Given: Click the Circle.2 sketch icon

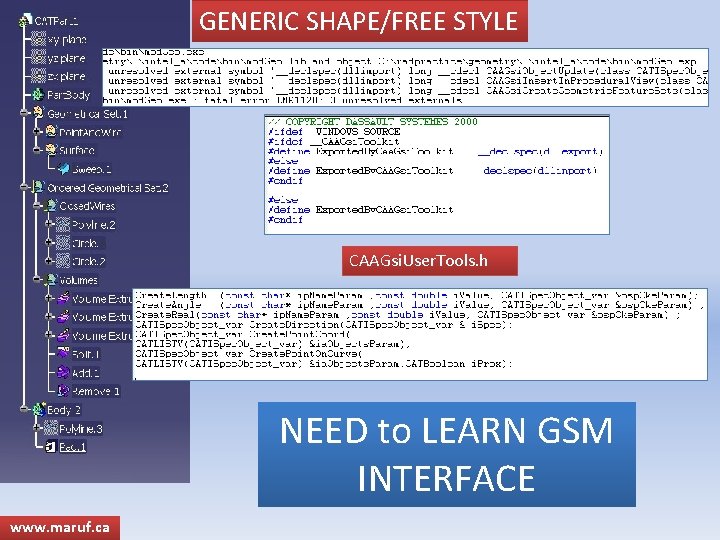Looking at the screenshot, I should tap(63, 261).
